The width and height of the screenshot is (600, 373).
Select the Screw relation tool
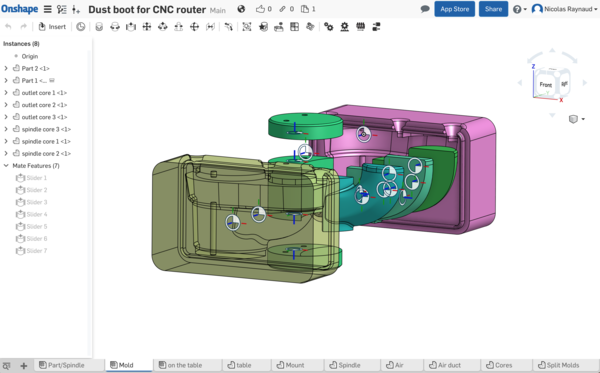[360, 27]
